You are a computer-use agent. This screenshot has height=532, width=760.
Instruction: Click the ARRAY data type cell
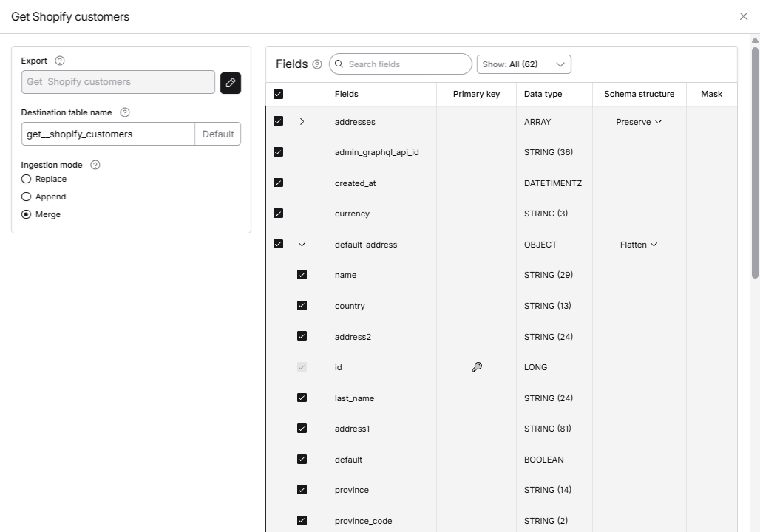[x=537, y=122]
